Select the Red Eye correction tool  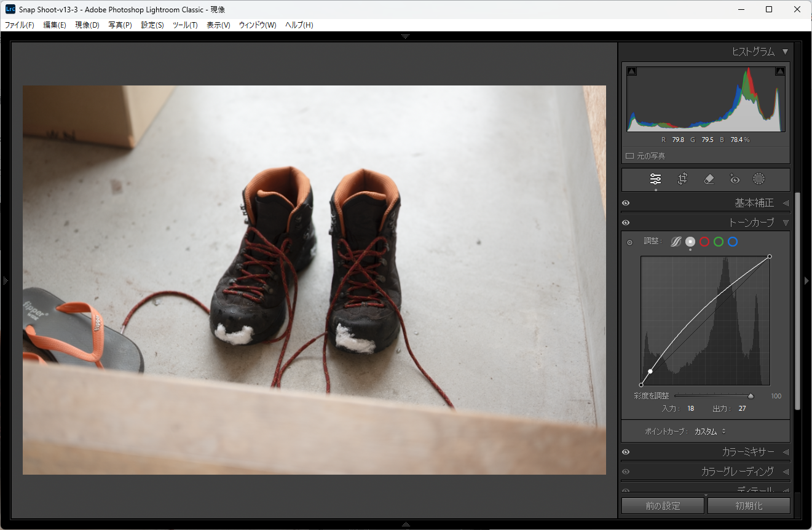coord(734,179)
